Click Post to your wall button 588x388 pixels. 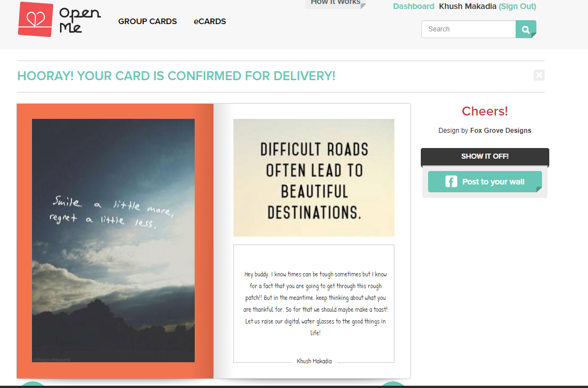tap(485, 182)
